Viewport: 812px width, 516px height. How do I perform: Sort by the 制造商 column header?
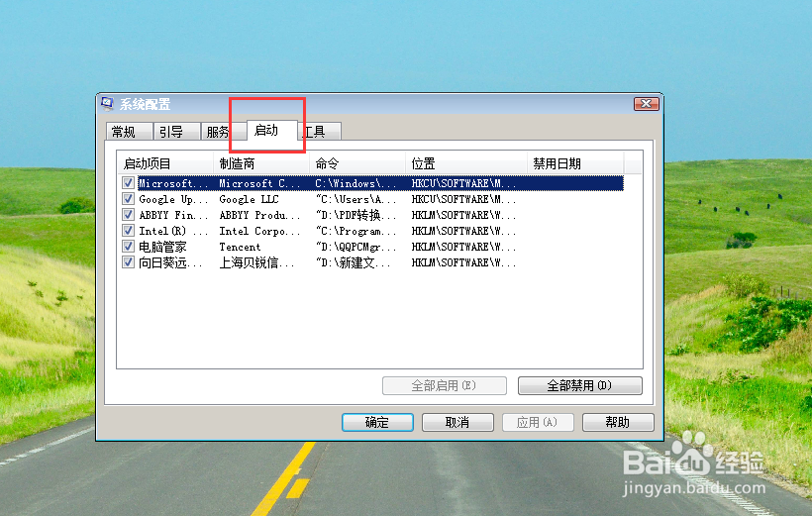pos(261,163)
